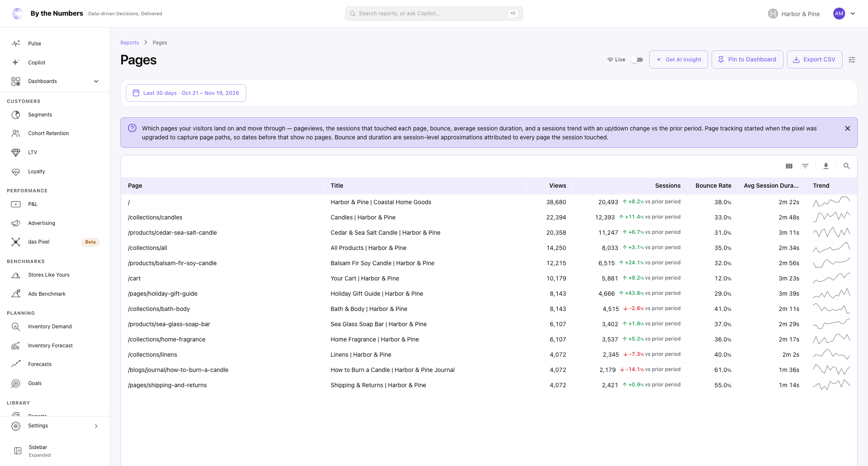The image size is (868, 466).
Task: Sort by the Views column header
Action: [557, 186]
